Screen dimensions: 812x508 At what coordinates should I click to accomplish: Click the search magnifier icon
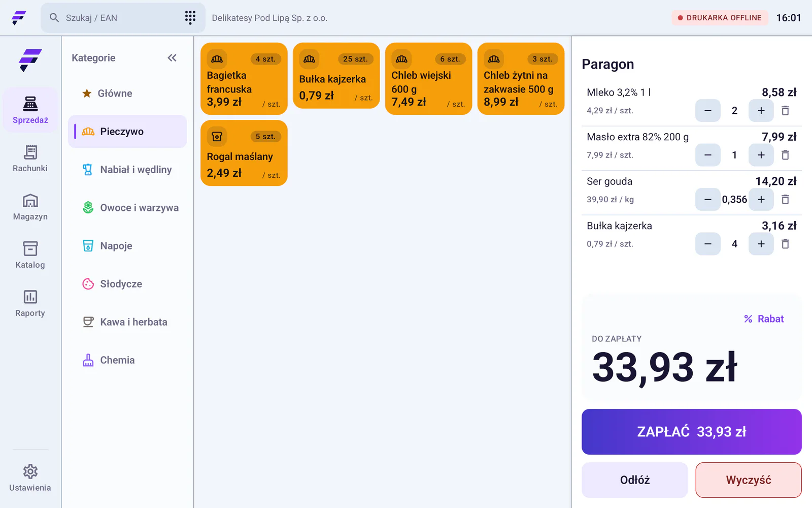point(54,18)
